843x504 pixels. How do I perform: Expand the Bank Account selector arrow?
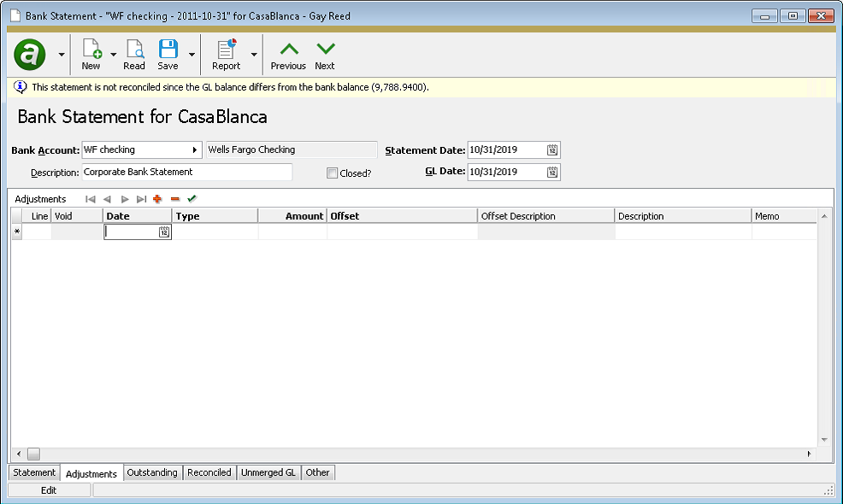click(193, 149)
